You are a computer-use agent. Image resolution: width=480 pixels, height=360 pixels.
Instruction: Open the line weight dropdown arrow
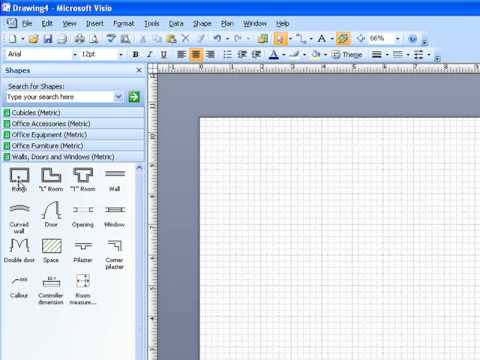tap(387, 54)
